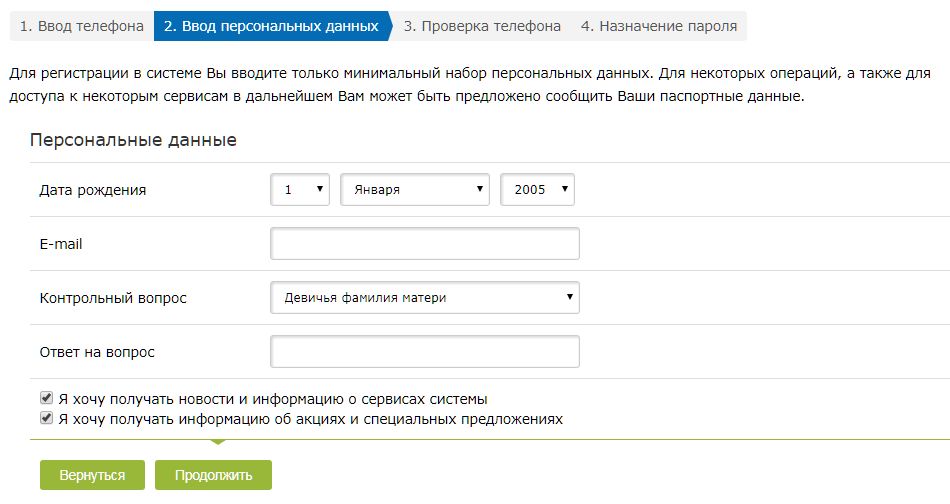950x504 pixels.
Task: Open the birth year dropdown 2005
Action: pos(537,190)
